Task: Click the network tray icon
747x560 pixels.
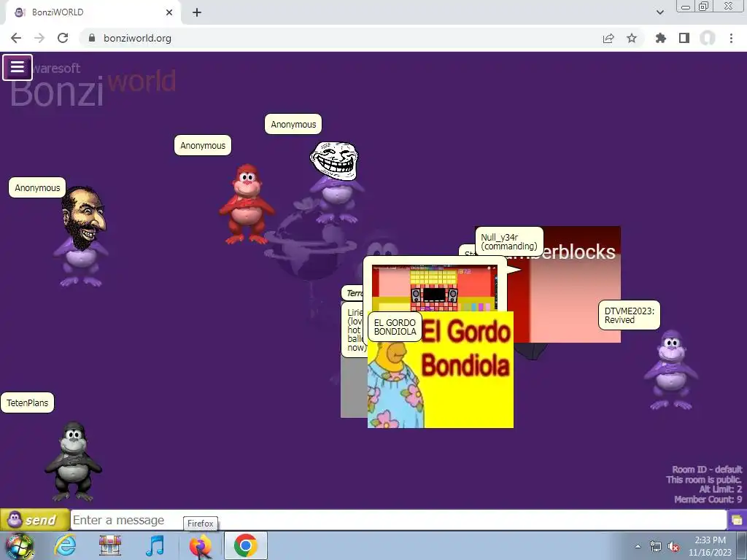Action: click(x=656, y=546)
